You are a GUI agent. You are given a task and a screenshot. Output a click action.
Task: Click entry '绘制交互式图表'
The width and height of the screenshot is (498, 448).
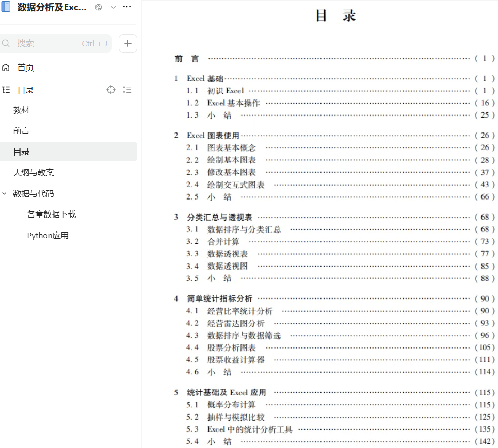tap(236, 185)
